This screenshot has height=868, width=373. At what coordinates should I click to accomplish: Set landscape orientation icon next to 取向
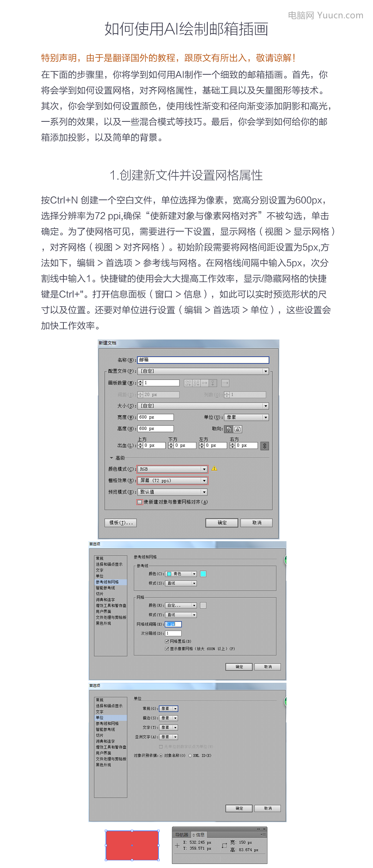(x=238, y=429)
